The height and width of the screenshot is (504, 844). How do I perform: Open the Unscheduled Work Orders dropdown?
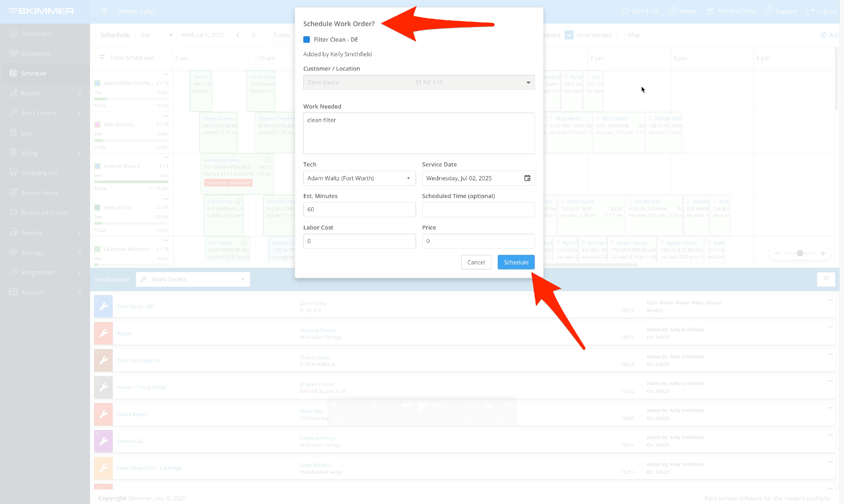193,279
